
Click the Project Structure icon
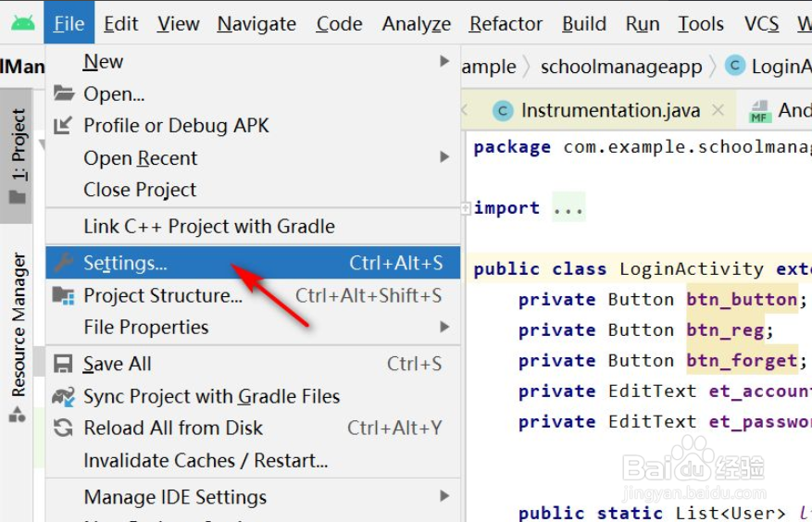click(x=63, y=295)
